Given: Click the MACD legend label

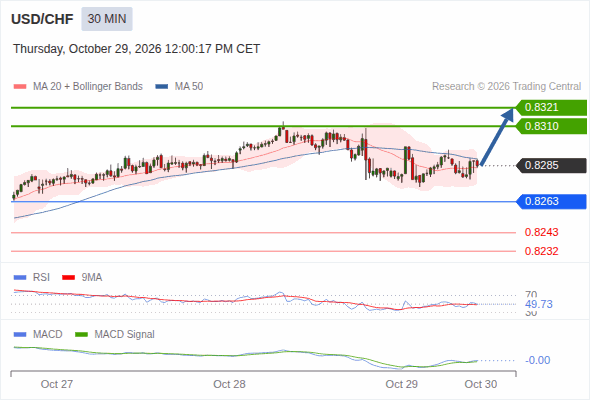Looking at the screenshot, I should (47, 335).
